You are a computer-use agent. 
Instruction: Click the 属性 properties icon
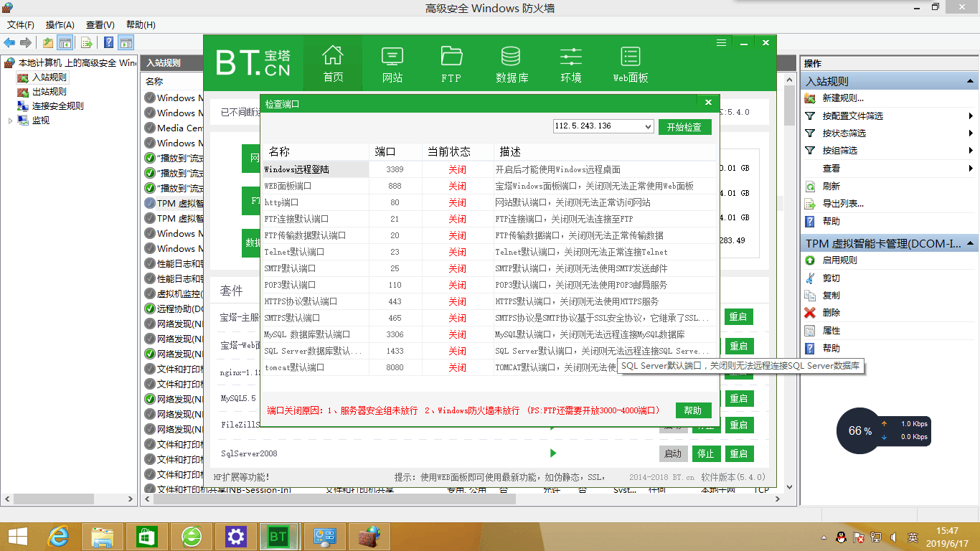click(810, 331)
